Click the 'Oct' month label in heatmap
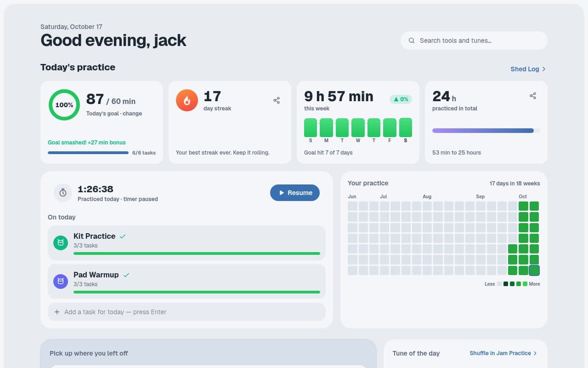Screen dimensions: 588x368 click(x=523, y=196)
